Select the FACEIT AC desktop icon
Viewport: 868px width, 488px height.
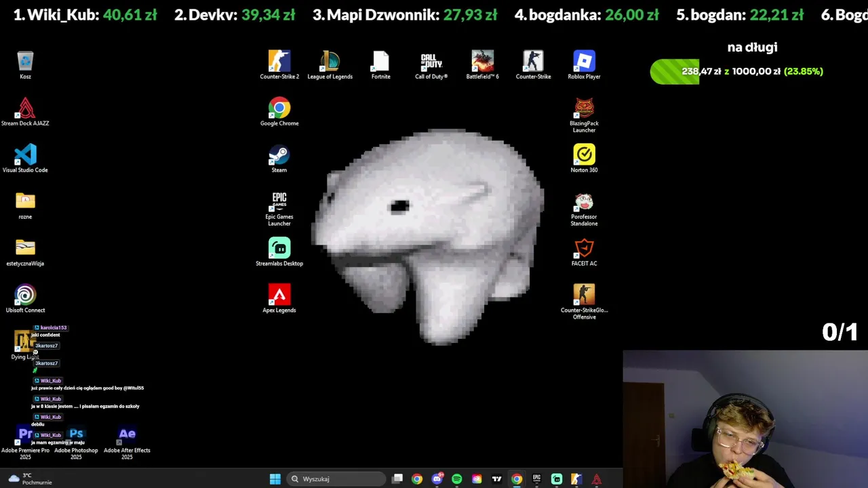584,253
